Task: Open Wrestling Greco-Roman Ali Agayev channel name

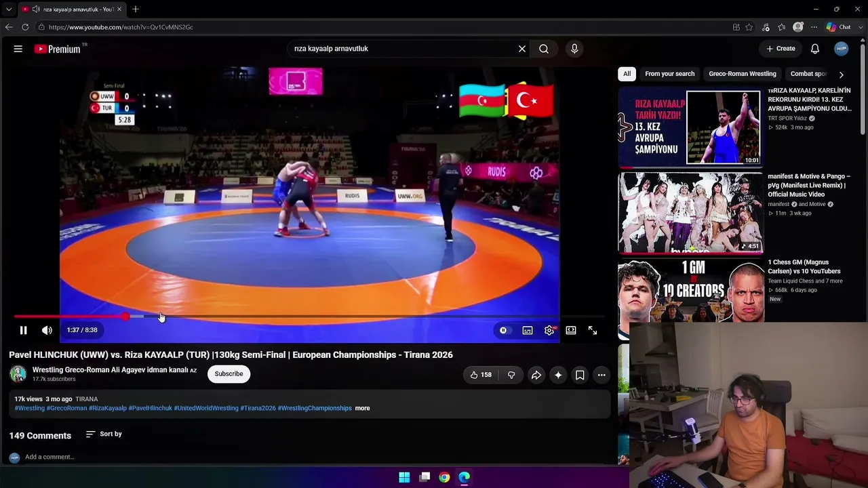Action: point(110,370)
